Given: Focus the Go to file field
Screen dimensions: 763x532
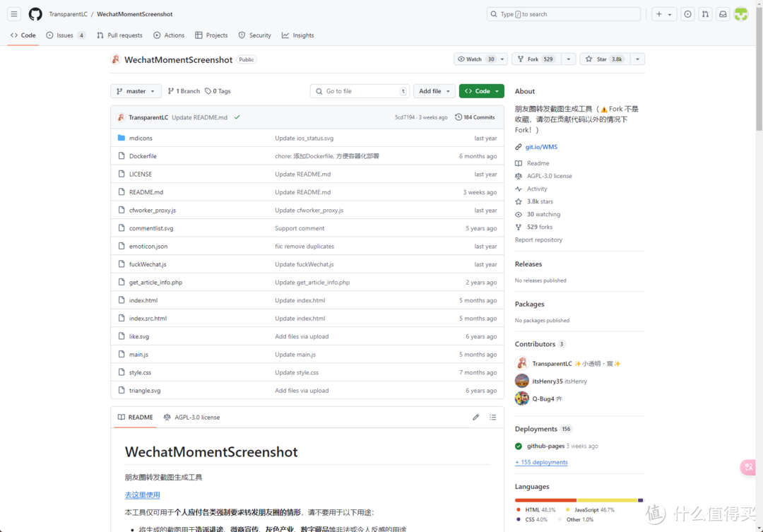Looking at the screenshot, I should (360, 91).
